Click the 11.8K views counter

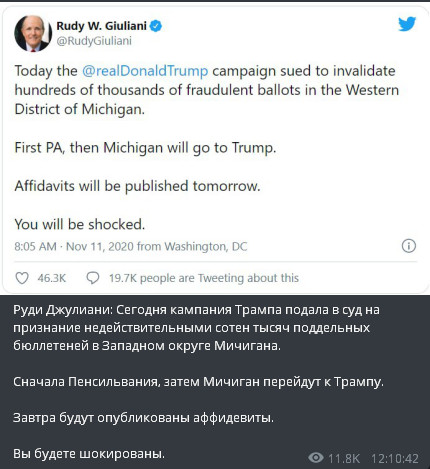tap(344, 459)
